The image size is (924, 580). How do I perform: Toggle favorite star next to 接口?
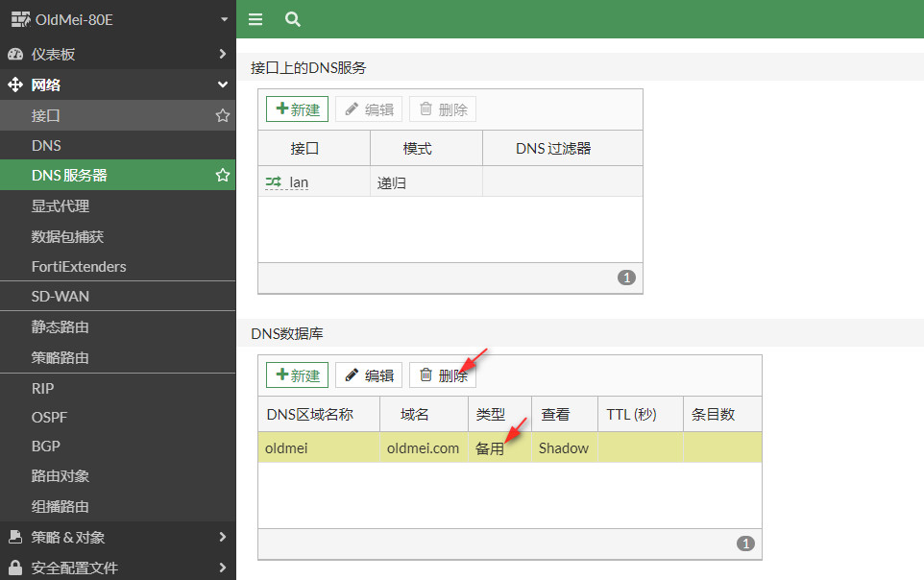(x=223, y=115)
